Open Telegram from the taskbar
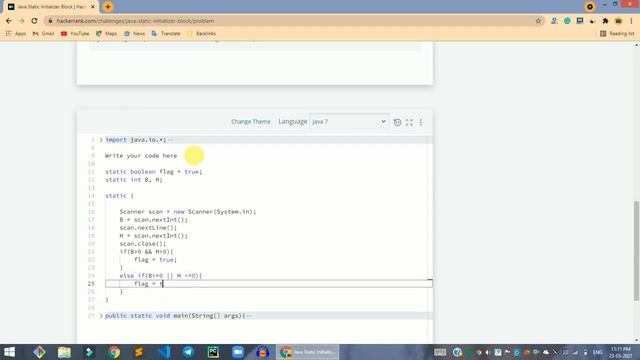 188,352
